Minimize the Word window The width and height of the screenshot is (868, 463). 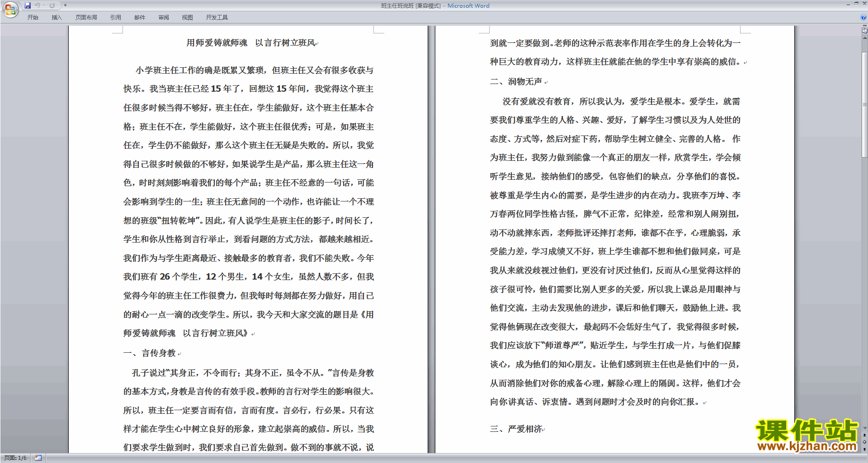pyautogui.click(x=848, y=4)
